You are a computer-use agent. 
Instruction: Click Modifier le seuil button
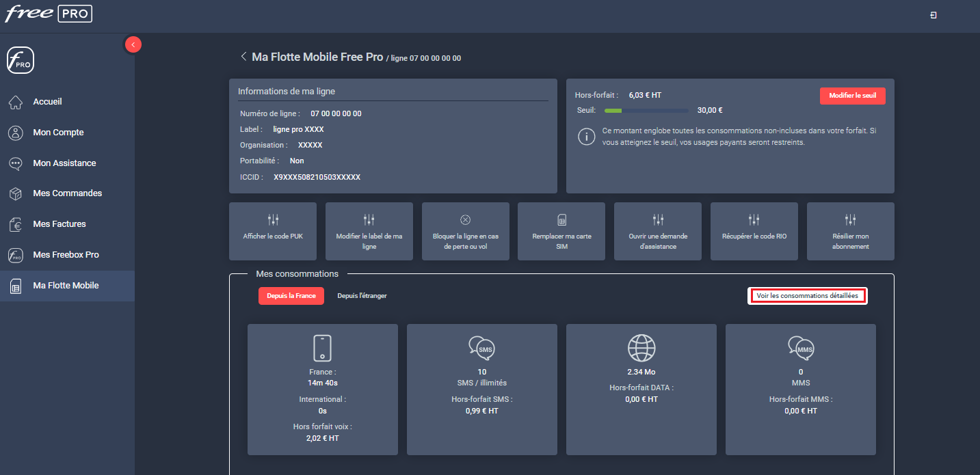click(x=852, y=96)
